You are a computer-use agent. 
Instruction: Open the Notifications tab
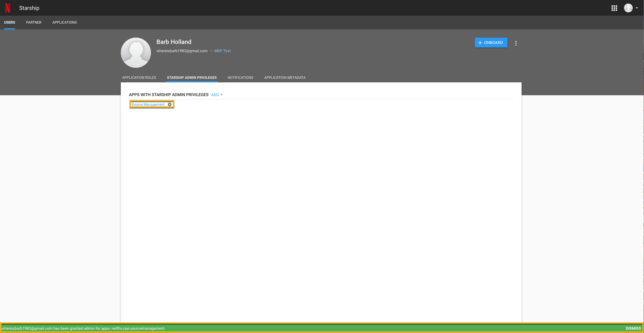click(240, 78)
